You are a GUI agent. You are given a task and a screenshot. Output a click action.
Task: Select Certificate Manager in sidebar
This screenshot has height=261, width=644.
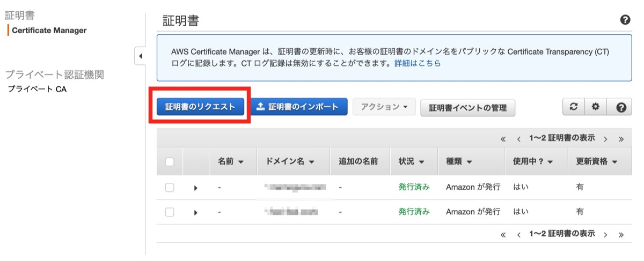tap(49, 31)
